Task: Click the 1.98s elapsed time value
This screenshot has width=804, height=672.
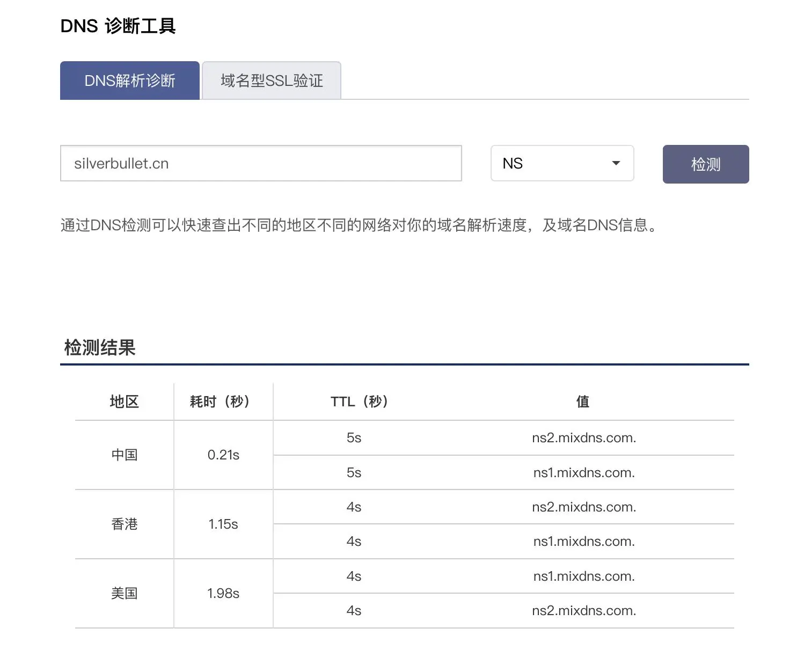Action: click(223, 593)
